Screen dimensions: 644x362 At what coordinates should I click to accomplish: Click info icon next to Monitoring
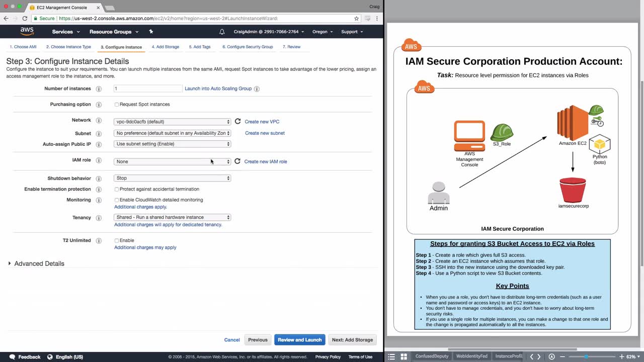[x=99, y=200]
